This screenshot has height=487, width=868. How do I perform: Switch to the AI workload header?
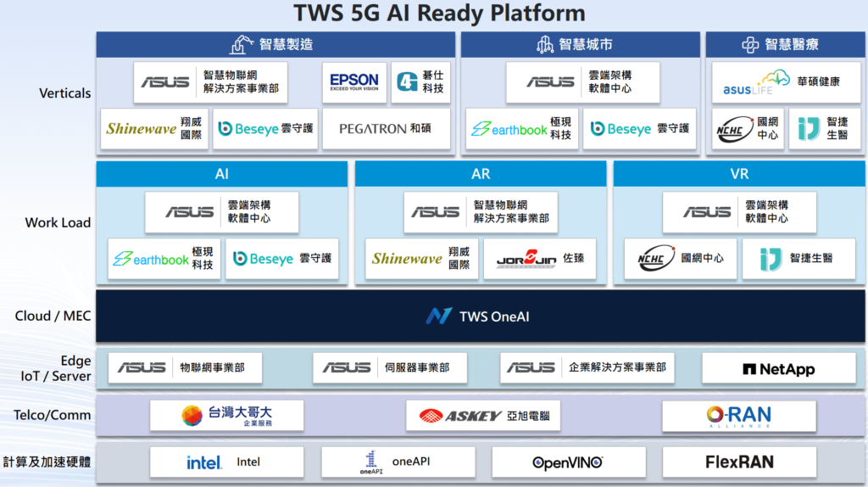pyautogui.click(x=221, y=174)
